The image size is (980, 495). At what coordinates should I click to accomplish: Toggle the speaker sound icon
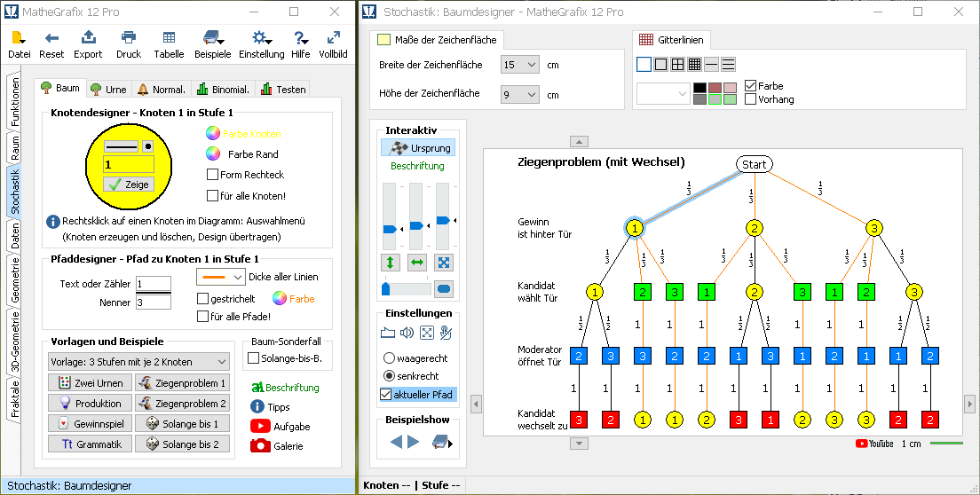coord(407,333)
